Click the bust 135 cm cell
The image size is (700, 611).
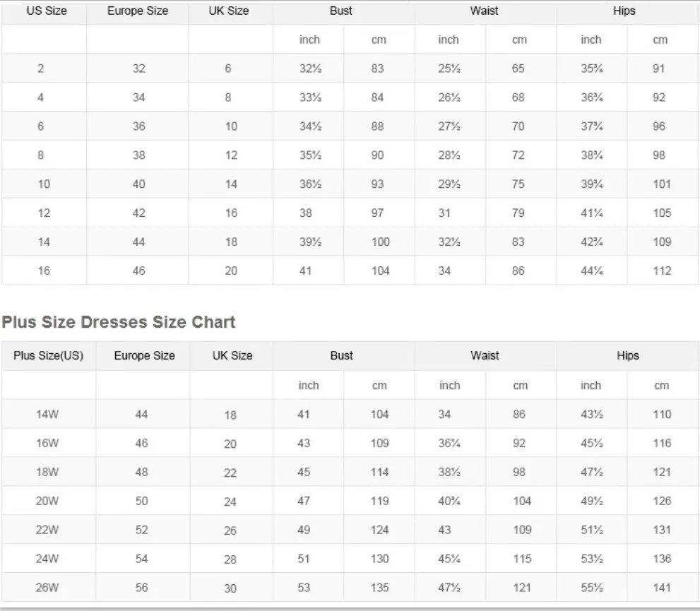(x=379, y=588)
